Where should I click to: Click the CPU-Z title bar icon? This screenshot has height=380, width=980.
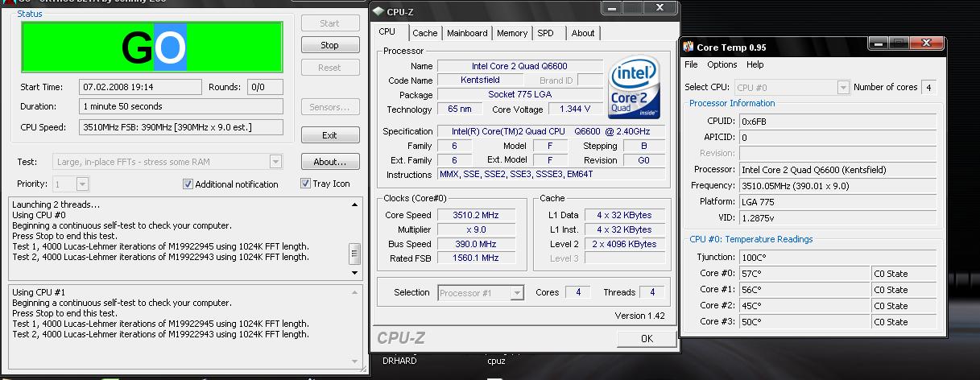(x=379, y=11)
